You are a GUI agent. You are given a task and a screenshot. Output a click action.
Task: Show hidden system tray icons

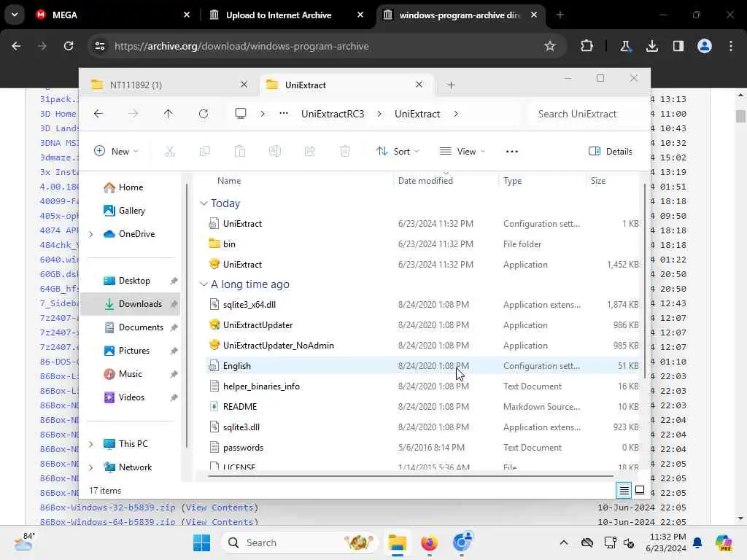pyautogui.click(x=564, y=542)
